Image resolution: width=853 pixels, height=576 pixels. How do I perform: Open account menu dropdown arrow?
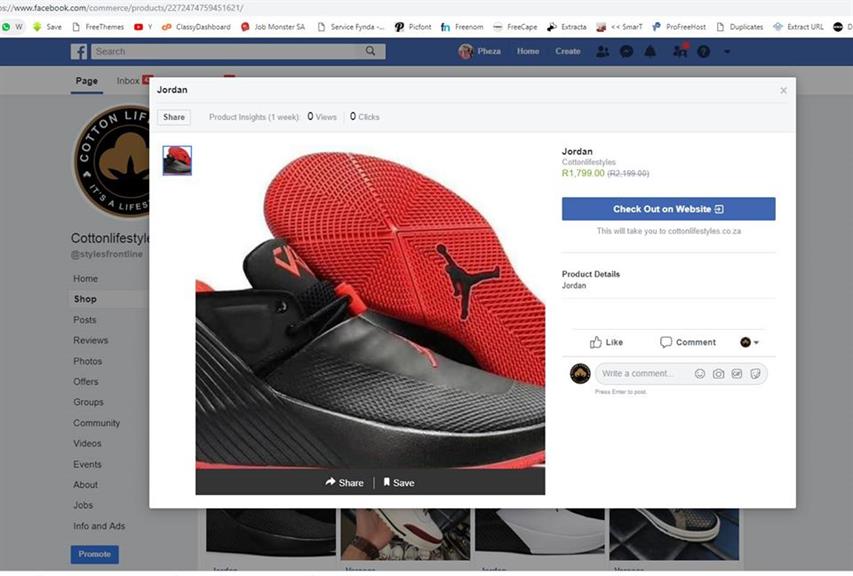pos(727,51)
